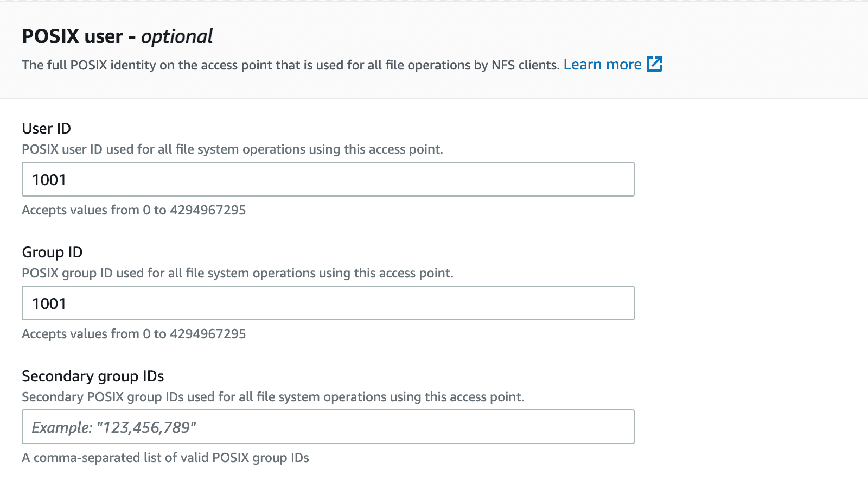868x487 pixels.
Task: Click the User ID label
Action: tap(47, 128)
